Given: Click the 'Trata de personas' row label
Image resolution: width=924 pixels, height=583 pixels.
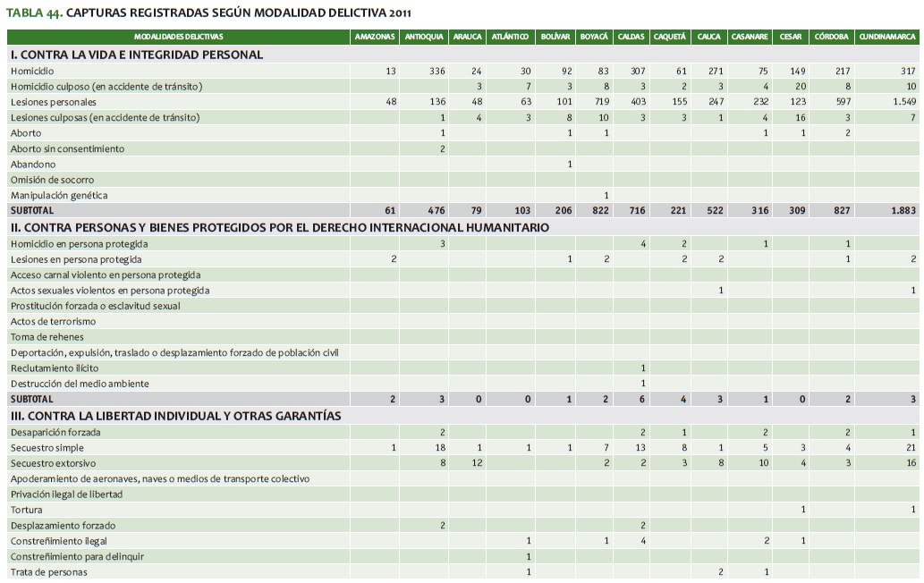Looking at the screenshot, I should pyautogui.click(x=49, y=571).
